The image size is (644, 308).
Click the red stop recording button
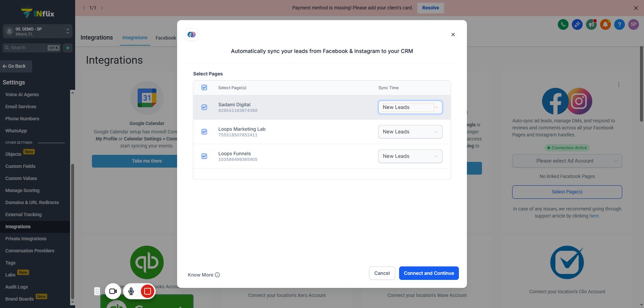pyautogui.click(x=148, y=291)
